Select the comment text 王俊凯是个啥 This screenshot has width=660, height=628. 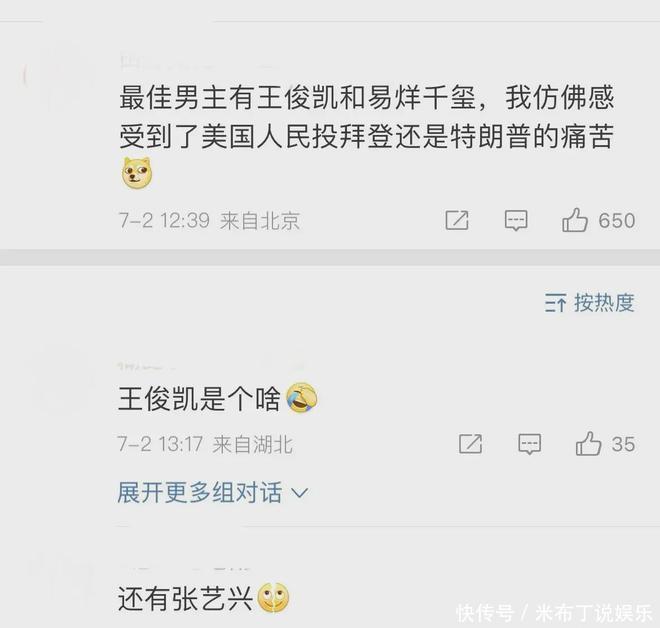199,398
